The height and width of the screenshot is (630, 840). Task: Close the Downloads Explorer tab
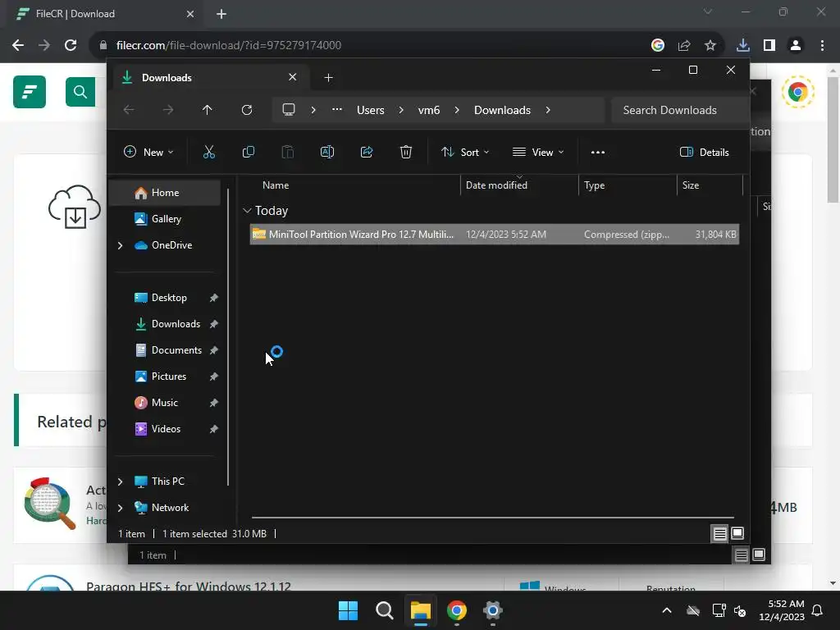(293, 77)
